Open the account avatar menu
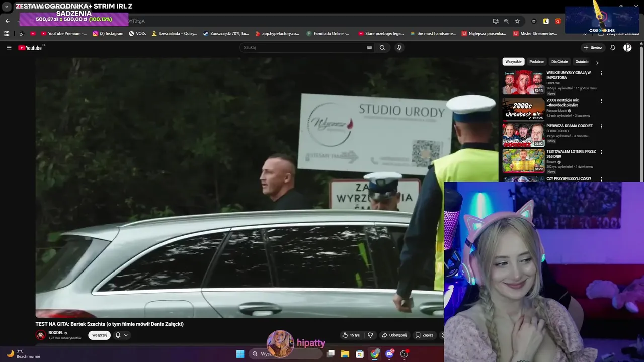Screen dimensions: 644x362 click(x=627, y=48)
